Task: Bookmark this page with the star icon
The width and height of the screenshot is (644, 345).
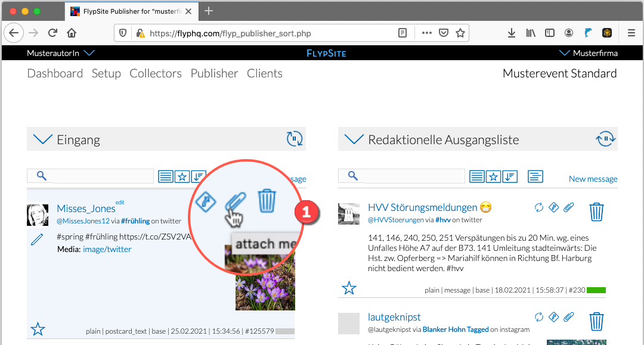Action: [x=460, y=33]
